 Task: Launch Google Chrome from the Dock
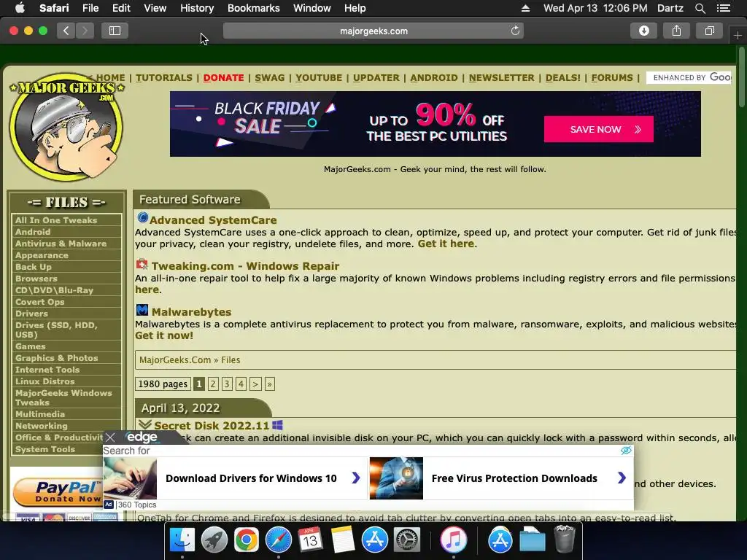click(247, 540)
